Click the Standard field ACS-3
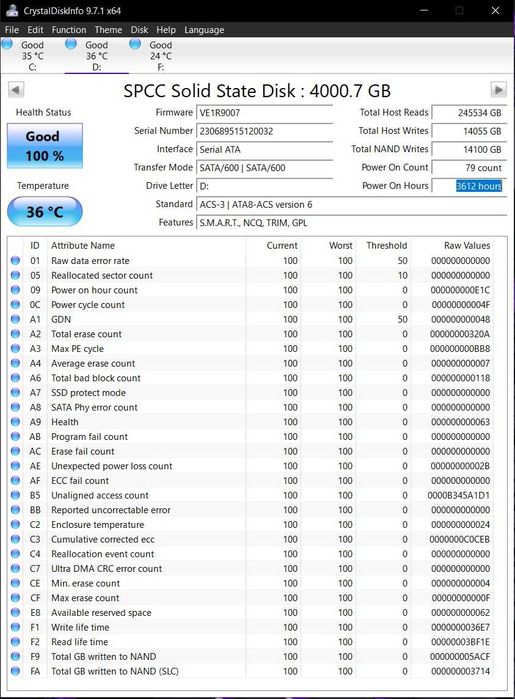Viewport: 515px width, 699px height. [351, 205]
